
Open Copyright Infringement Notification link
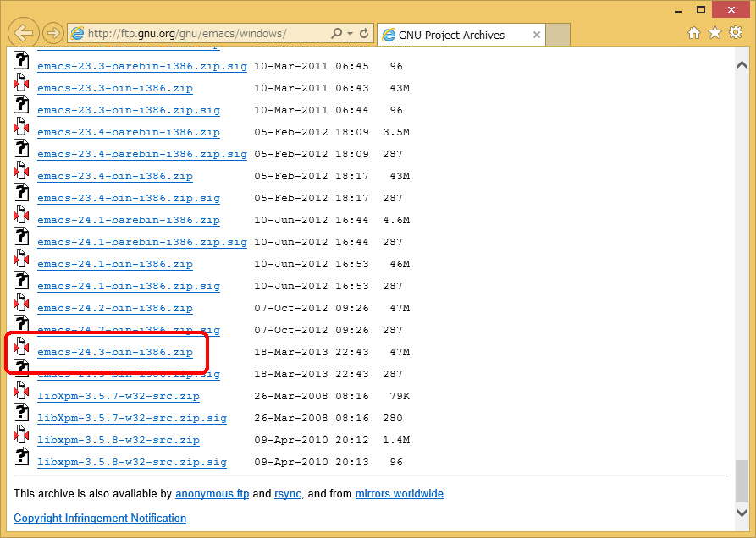click(100, 519)
